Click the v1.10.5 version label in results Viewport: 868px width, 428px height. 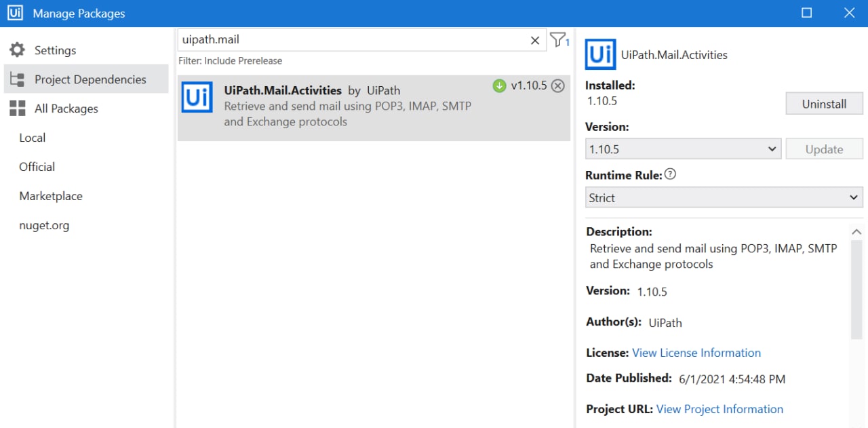pos(529,85)
